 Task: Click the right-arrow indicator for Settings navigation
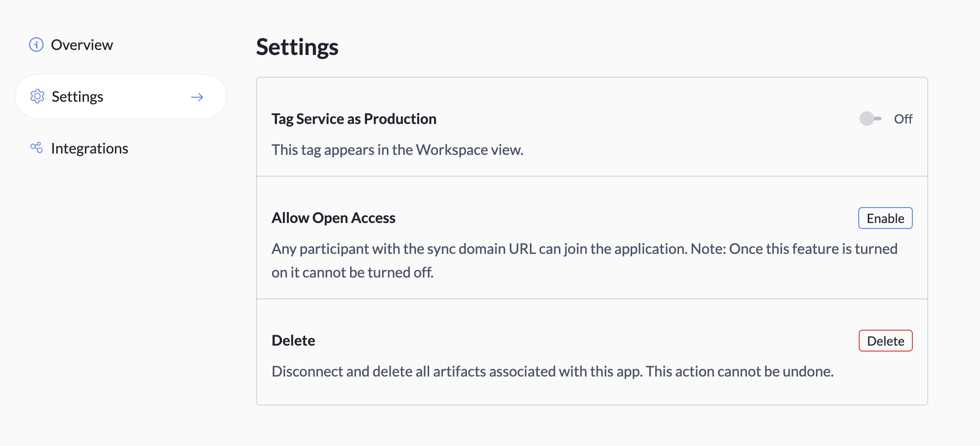click(x=197, y=96)
